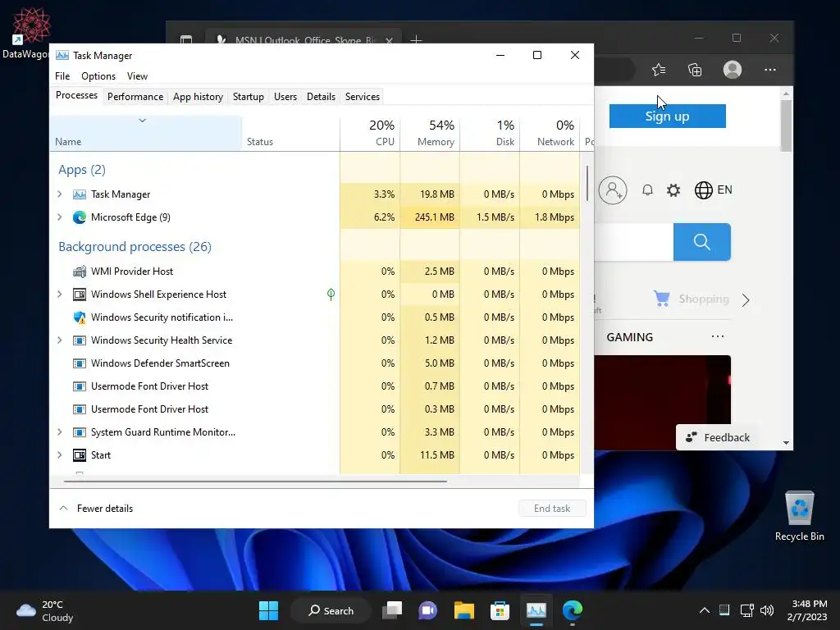Click the Edge profile avatar icon

(x=733, y=70)
